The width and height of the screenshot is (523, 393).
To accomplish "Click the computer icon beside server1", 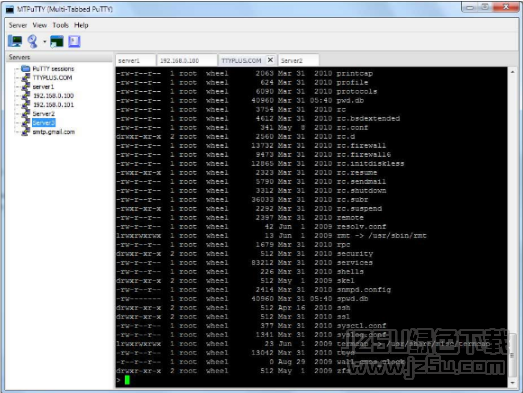I will 25,87.
